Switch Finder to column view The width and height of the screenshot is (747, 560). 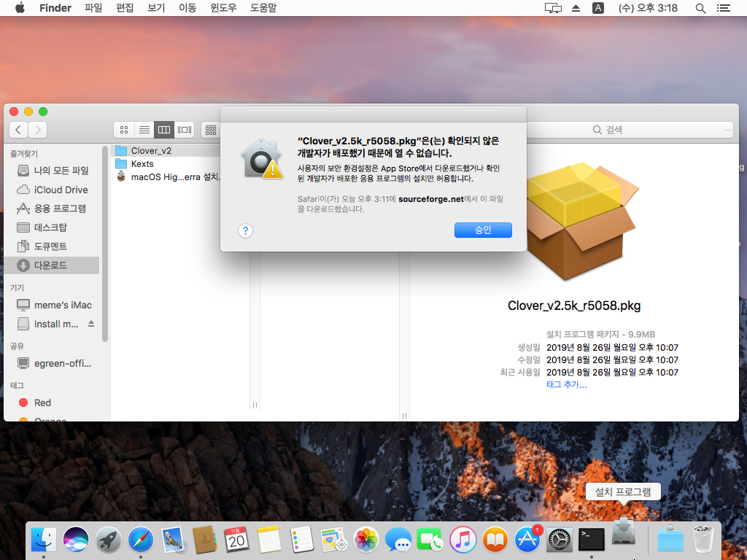pyautogui.click(x=164, y=130)
